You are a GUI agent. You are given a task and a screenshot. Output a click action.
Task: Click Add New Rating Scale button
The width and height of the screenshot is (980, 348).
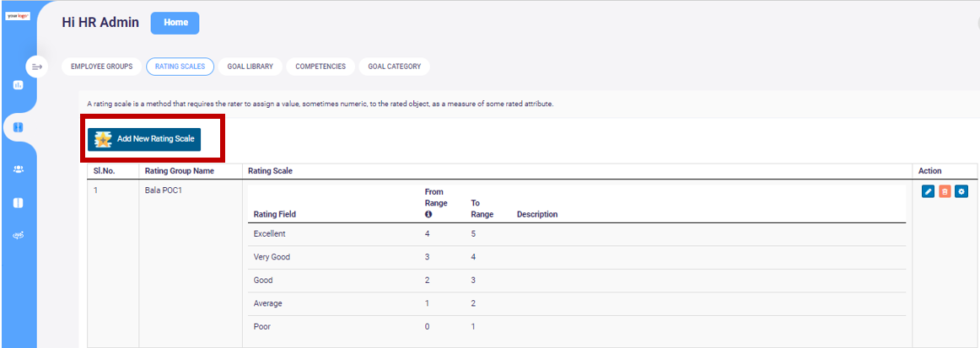click(x=143, y=139)
